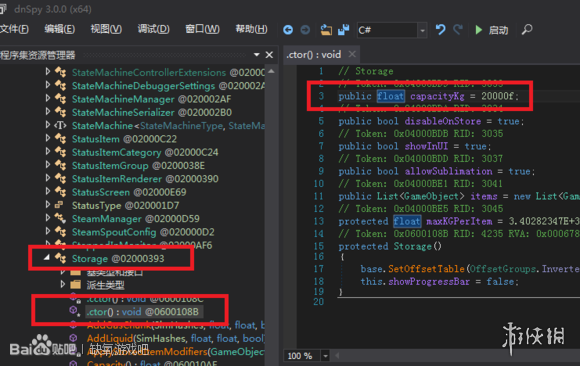Expand StateMachineManager node
This screenshot has height=366, width=580.
point(48,98)
